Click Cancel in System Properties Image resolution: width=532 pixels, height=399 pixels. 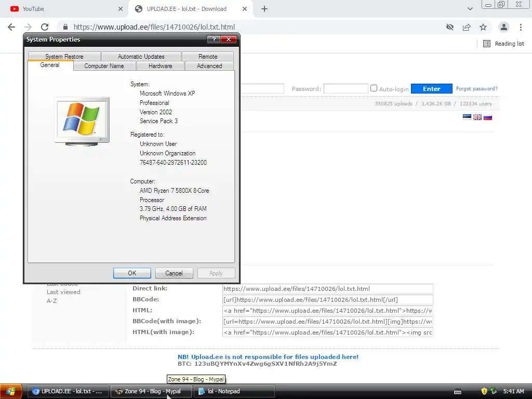click(x=174, y=273)
